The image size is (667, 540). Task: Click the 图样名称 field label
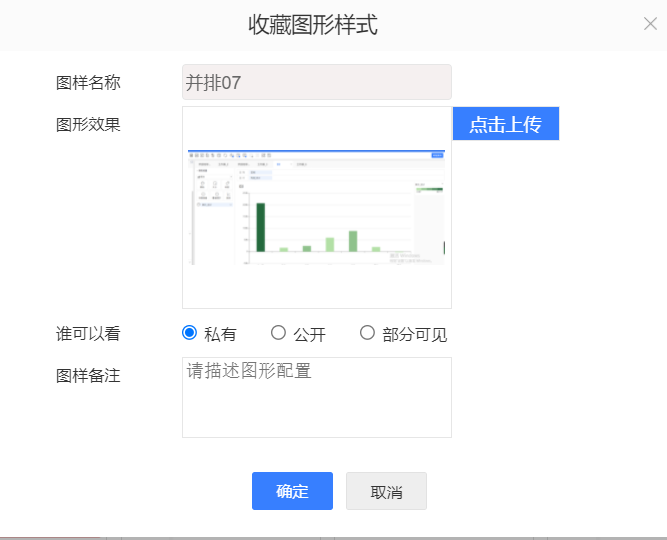click(x=88, y=83)
